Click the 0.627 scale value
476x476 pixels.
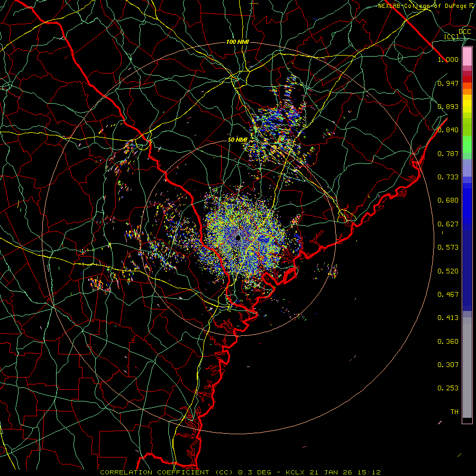448,224
